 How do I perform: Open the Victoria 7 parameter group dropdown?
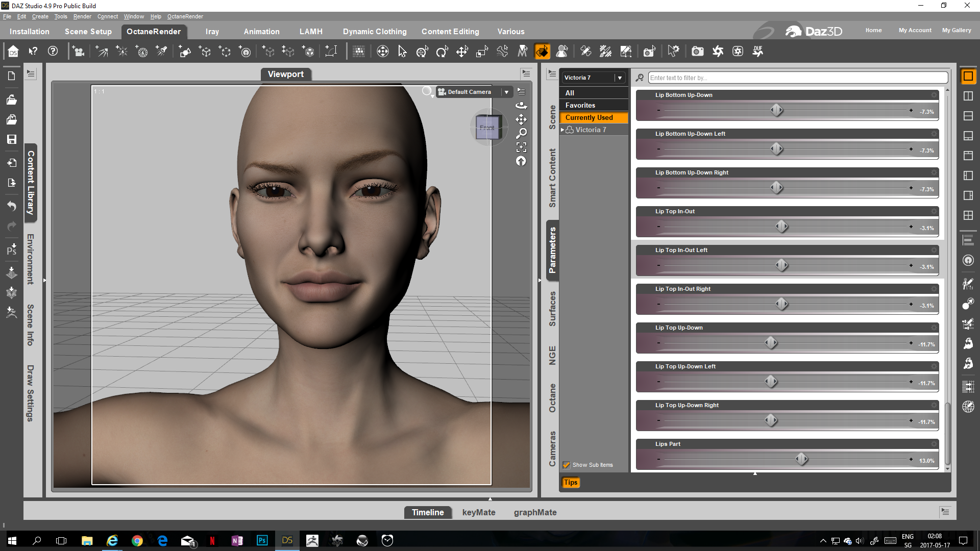[620, 78]
